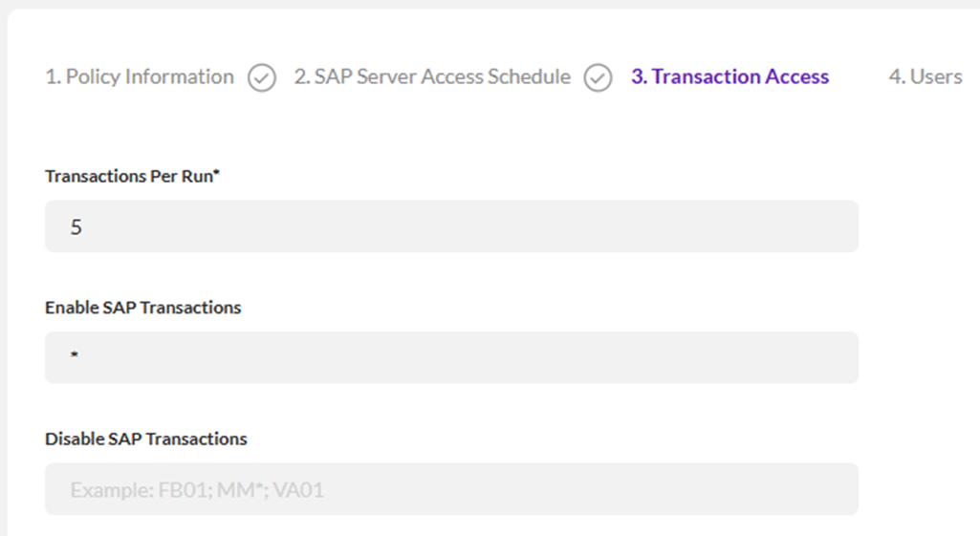Switch to the Users step

[926, 76]
